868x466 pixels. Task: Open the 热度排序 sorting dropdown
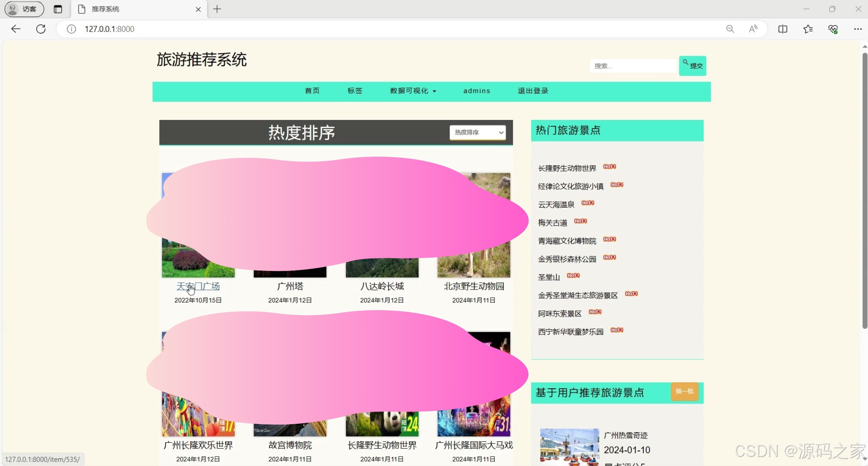[477, 132]
